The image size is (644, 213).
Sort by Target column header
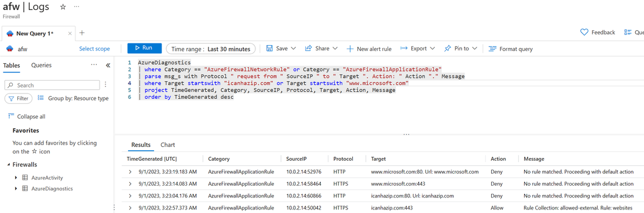378,158
